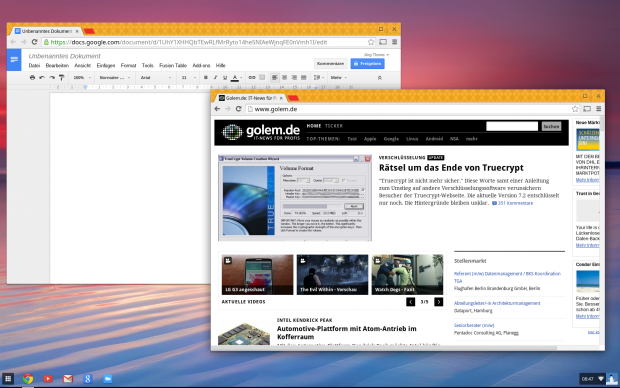Open the Linux top-theme link
The width and height of the screenshot is (620, 388).
[412, 139]
